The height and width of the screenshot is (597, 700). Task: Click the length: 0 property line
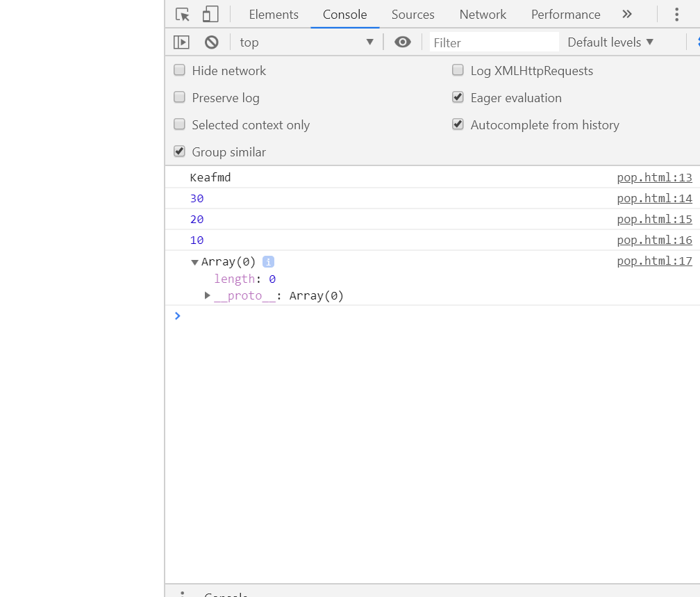point(245,279)
